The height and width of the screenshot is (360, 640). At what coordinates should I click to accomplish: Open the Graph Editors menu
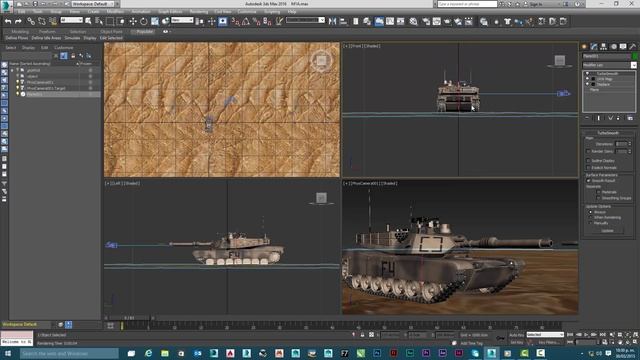170,12
